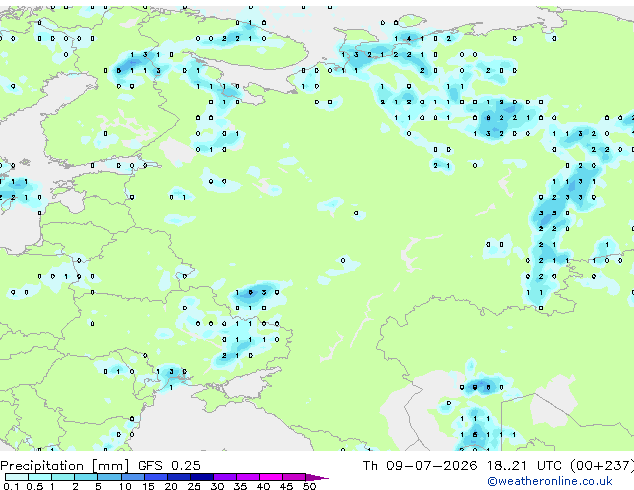Click the 20–25 mm legend color swatch
The image size is (634, 490).
(x=178, y=477)
